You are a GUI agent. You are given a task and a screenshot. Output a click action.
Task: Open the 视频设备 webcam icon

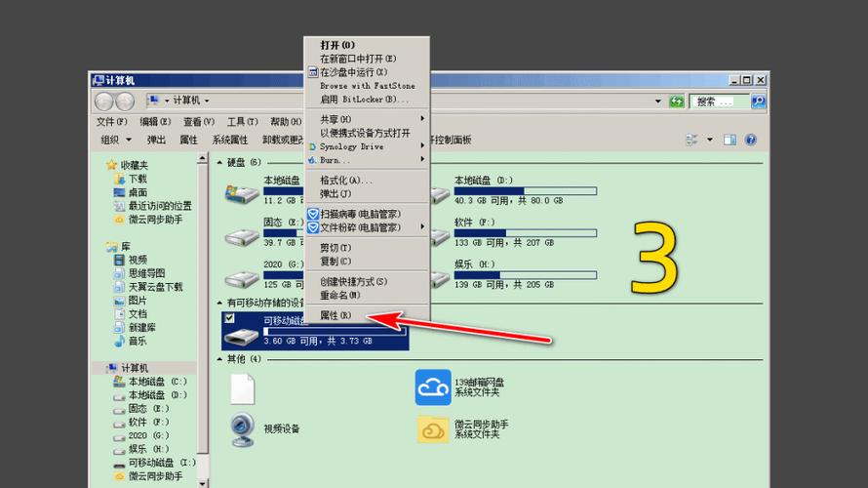pyautogui.click(x=242, y=429)
